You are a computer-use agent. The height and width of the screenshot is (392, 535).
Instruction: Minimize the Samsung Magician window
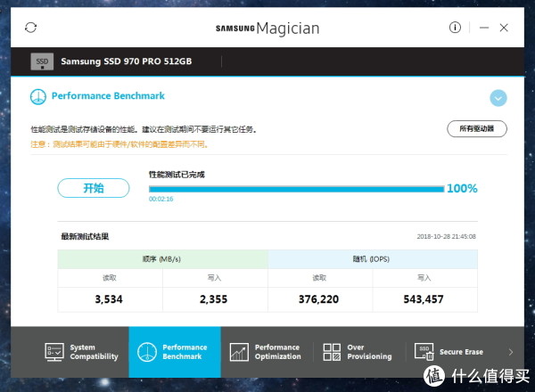tap(484, 28)
